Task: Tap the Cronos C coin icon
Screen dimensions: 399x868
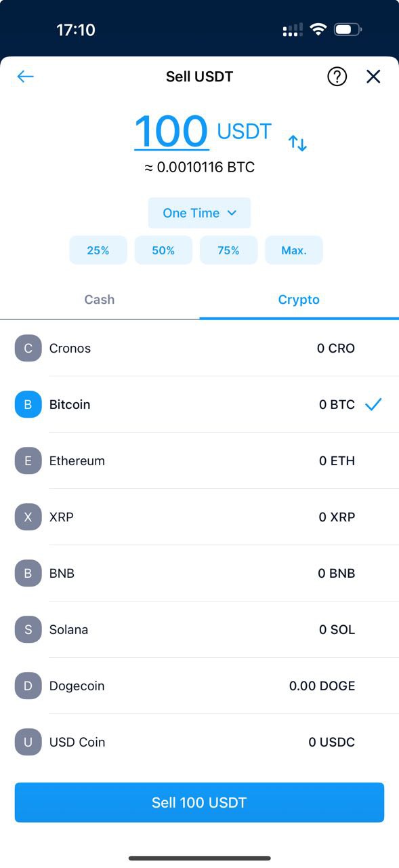Action: coord(28,349)
